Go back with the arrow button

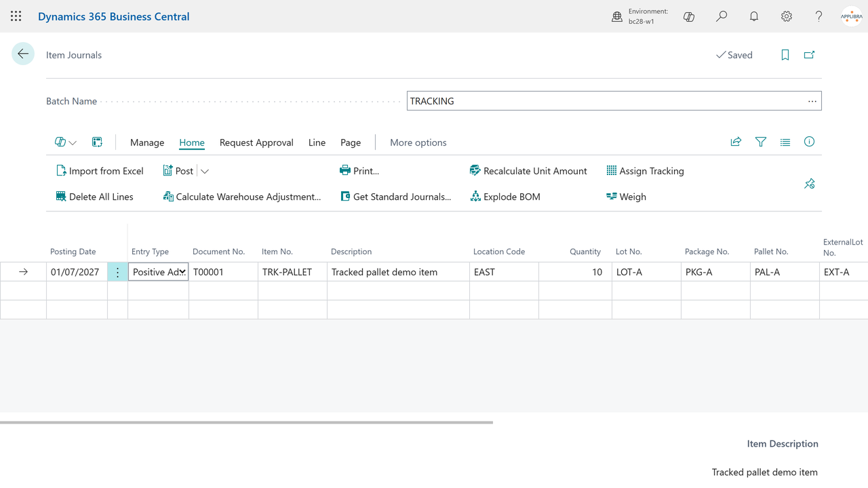click(23, 54)
